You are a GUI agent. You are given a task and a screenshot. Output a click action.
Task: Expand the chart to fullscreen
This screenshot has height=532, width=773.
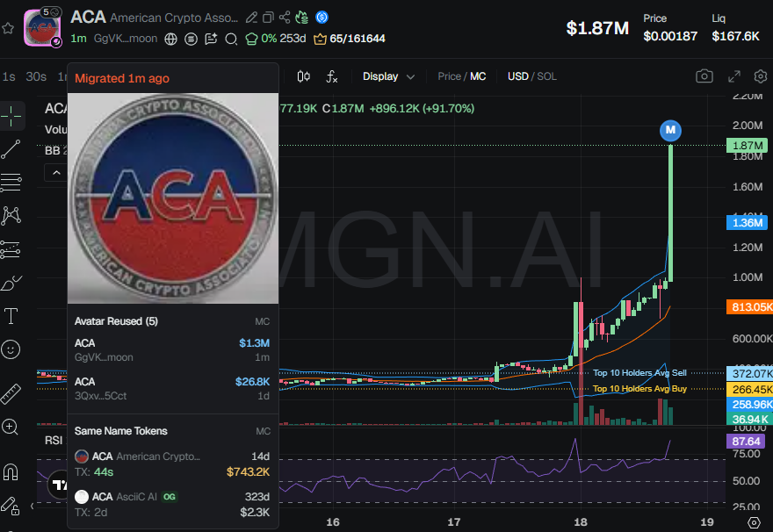point(734,76)
